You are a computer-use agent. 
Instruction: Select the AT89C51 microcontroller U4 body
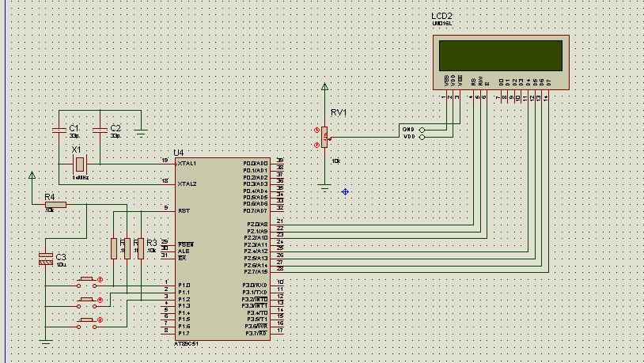[222, 249]
